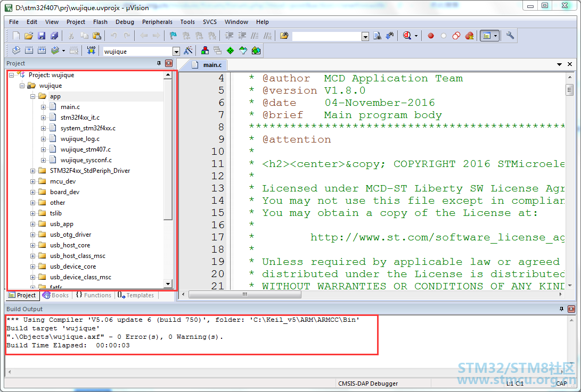Click the editor horizontal scrollbar thumb
This screenshot has width=581, height=392.
245,295
